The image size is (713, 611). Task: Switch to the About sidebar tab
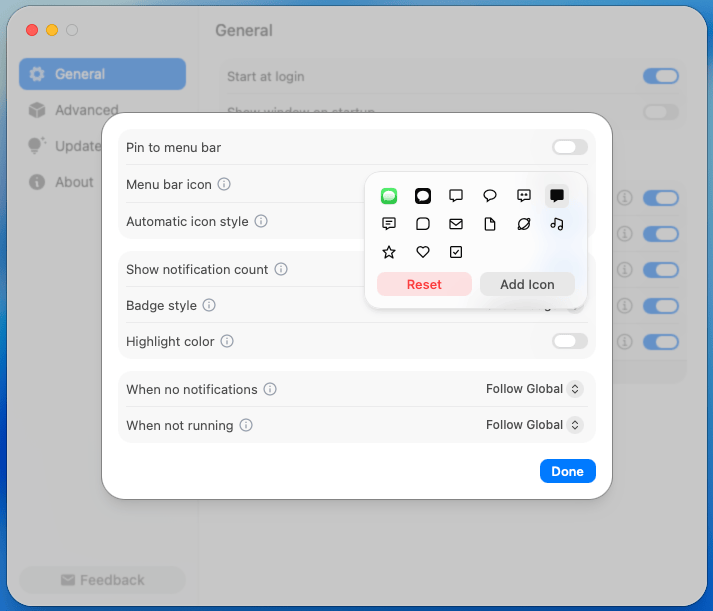click(74, 182)
